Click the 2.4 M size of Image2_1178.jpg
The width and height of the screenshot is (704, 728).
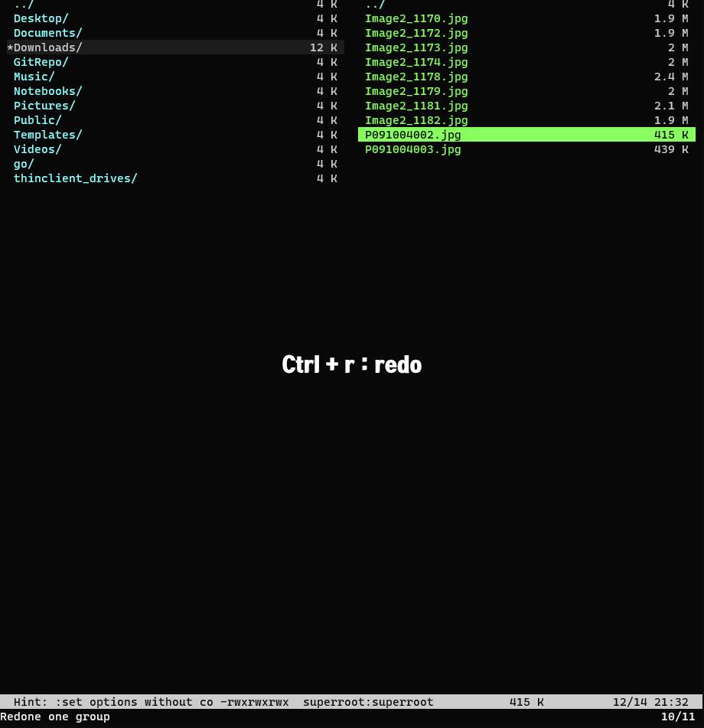(671, 77)
